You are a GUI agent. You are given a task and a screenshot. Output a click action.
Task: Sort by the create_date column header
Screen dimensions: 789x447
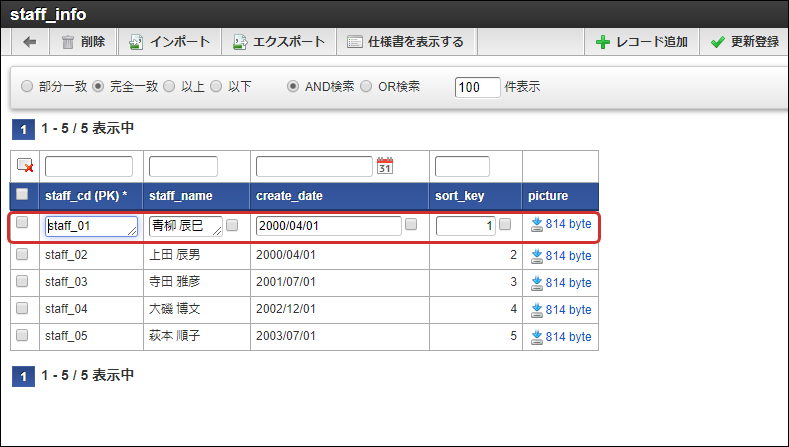click(x=289, y=196)
